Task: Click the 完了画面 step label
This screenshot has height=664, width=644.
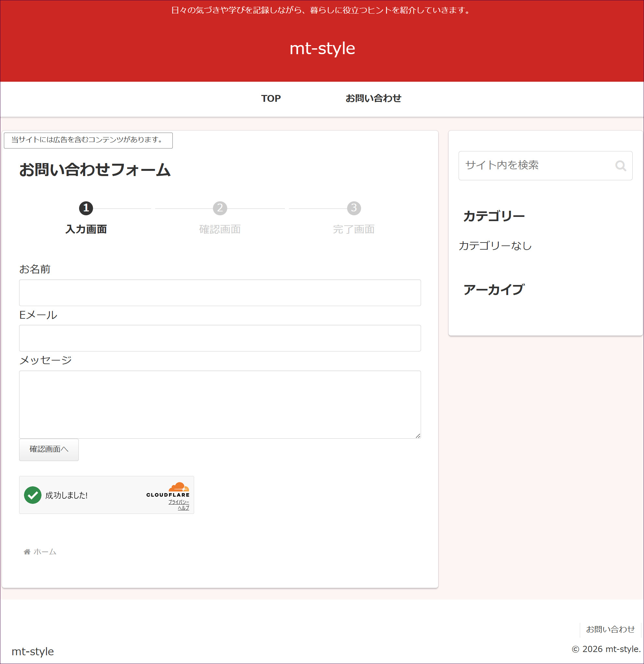Action: pos(354,229)
